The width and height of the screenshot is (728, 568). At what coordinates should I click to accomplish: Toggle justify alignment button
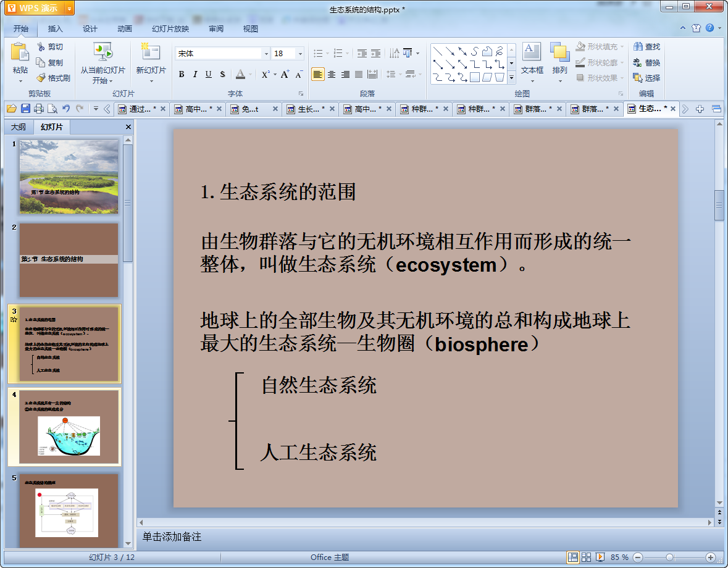click(358, 74)
